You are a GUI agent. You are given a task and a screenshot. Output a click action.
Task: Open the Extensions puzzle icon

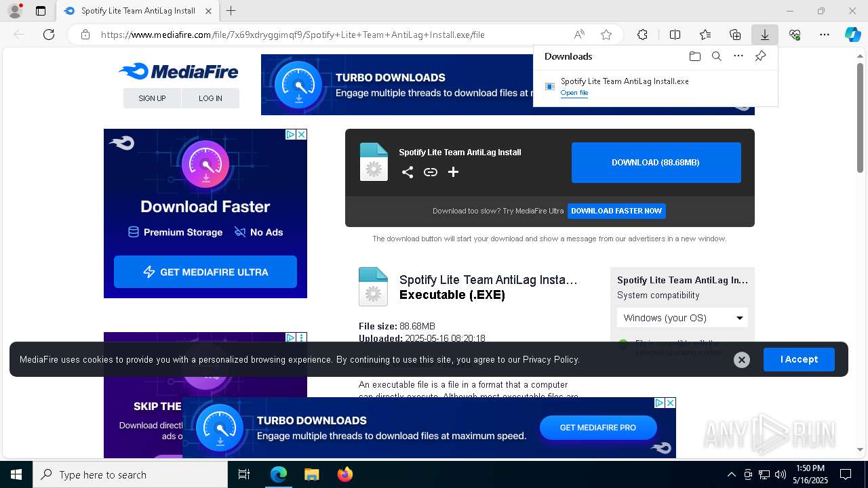point(642,35)
